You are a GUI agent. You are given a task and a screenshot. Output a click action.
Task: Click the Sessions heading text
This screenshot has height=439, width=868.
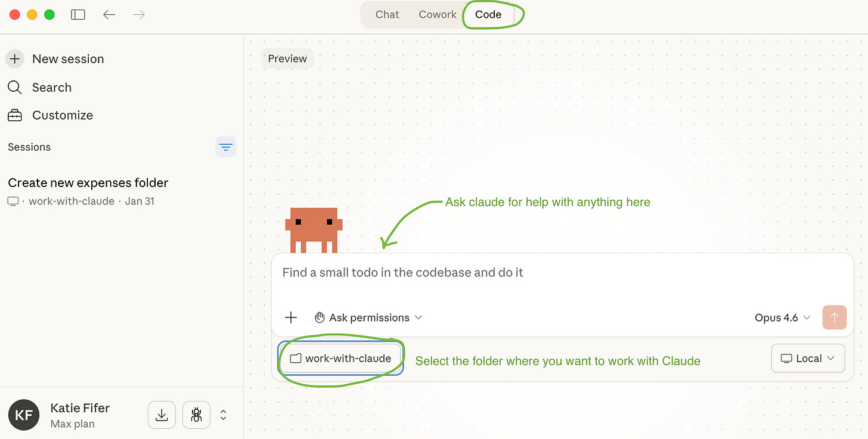(29, 147)
